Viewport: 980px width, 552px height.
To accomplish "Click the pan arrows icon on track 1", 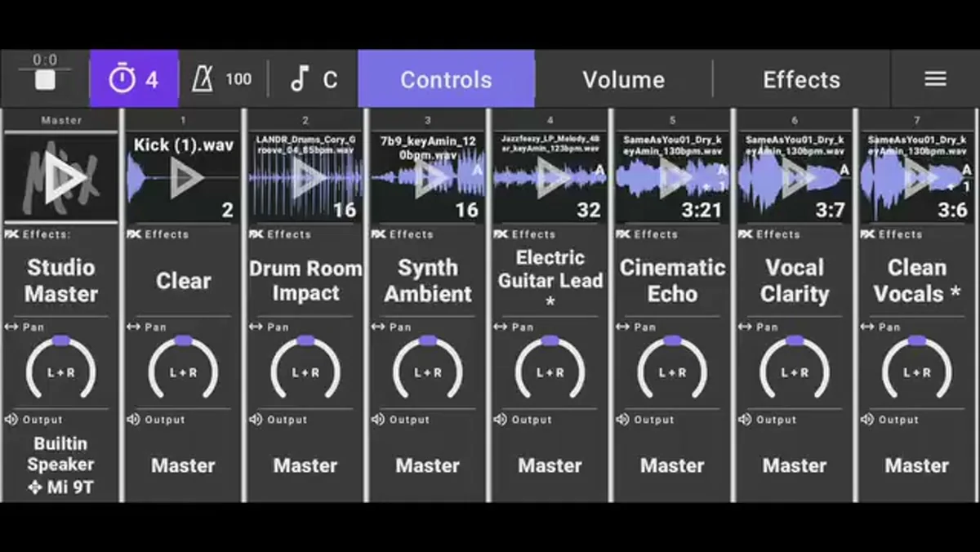I will 134,327.
